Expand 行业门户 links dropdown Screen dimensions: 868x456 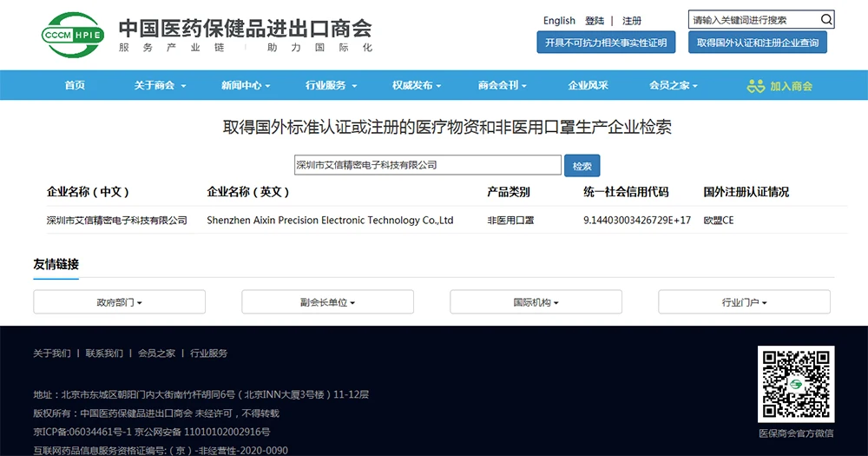point(744,302)
